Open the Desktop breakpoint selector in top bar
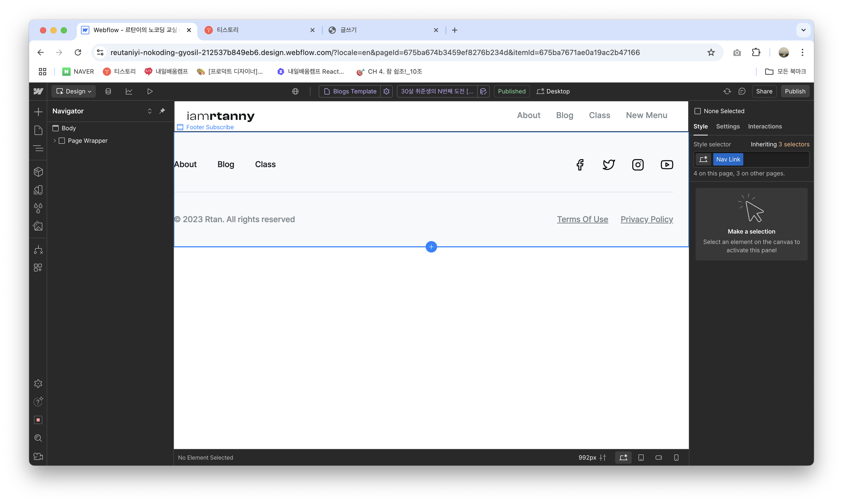Viewport: 843px width, 504px height. (x=553, y=91)
